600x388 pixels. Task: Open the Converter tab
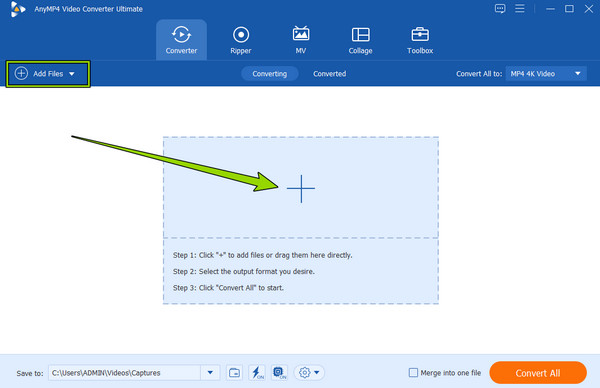coord(181,40)
